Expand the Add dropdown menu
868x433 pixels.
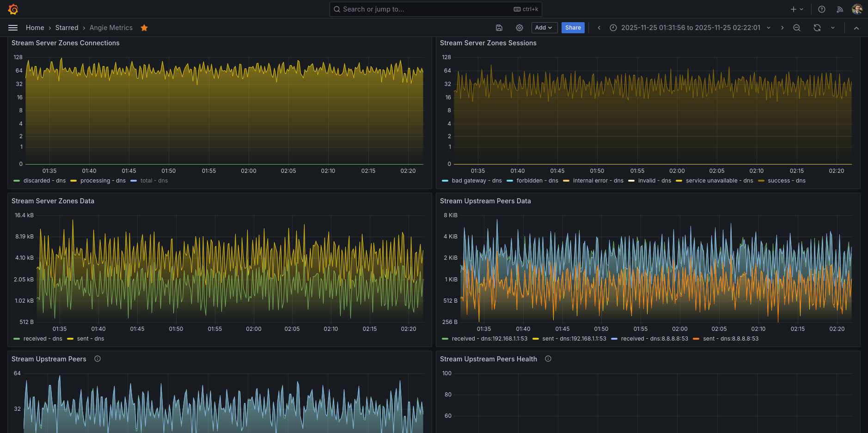544,28
